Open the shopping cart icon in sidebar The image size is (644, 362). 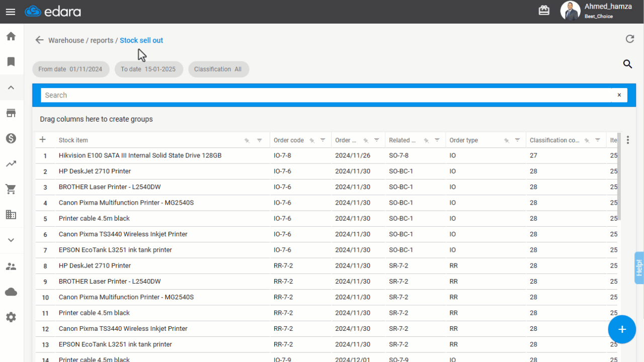click(11, 189)
